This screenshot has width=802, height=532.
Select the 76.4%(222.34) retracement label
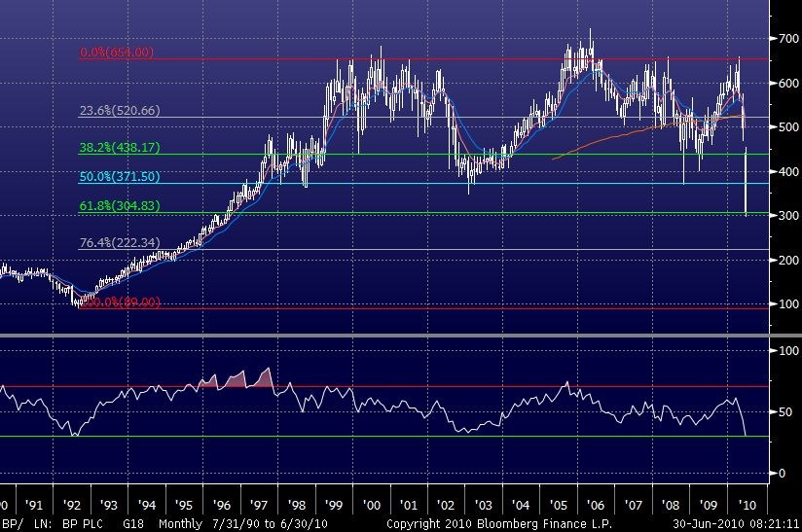118,242
